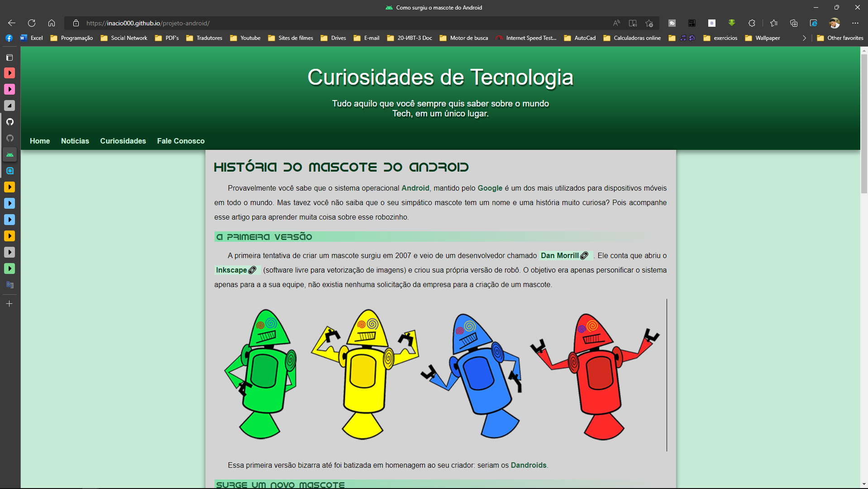Open the Favorites star-list icon
Image resolution: width=868 pixels, height=489 pixels.
pos(774,23)
